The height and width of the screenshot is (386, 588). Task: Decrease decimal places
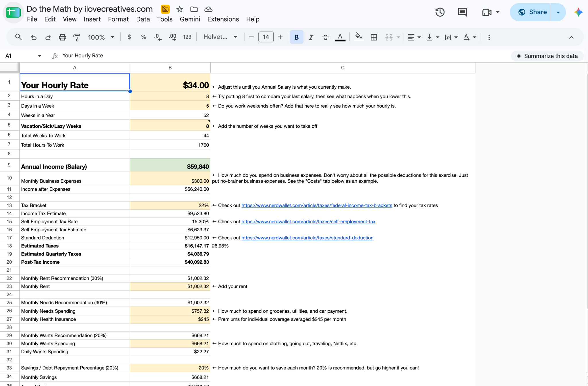pyautogui.click(x=158, y=37)
